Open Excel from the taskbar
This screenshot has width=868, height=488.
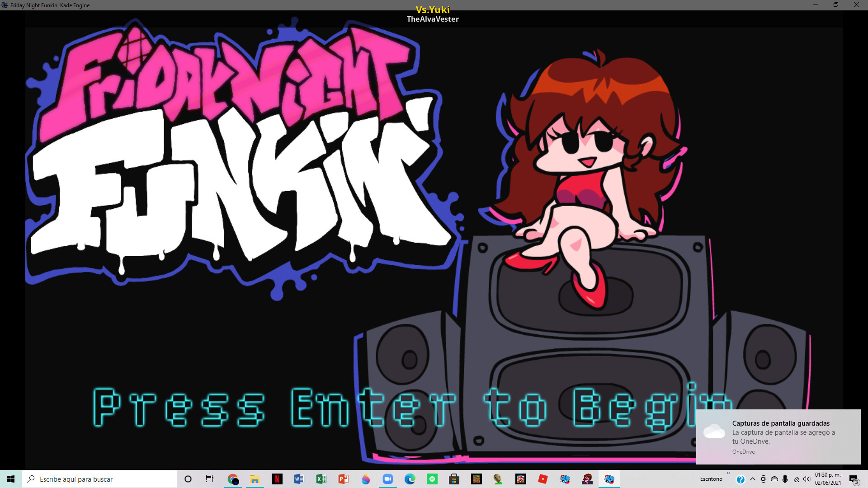pos(321,479)
